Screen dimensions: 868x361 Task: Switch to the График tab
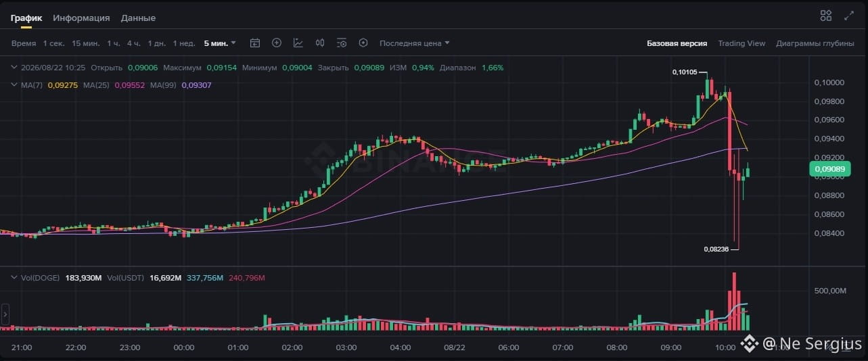click(x=26, y=18)
